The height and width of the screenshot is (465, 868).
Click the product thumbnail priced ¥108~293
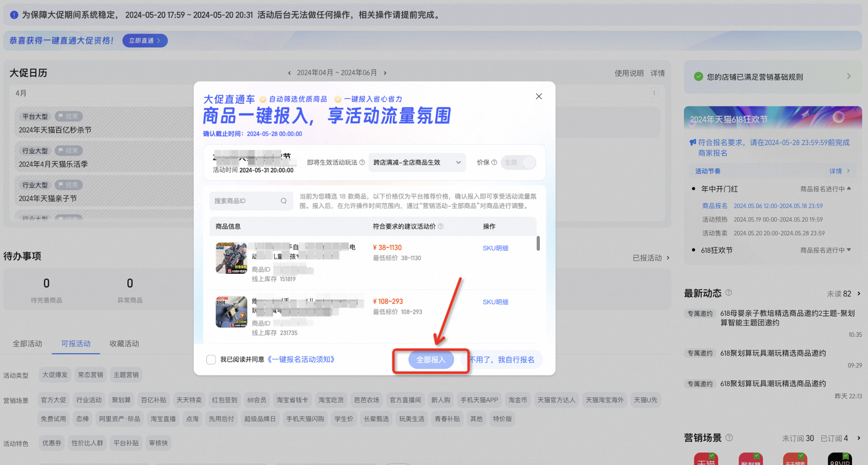tap(231, 312)
